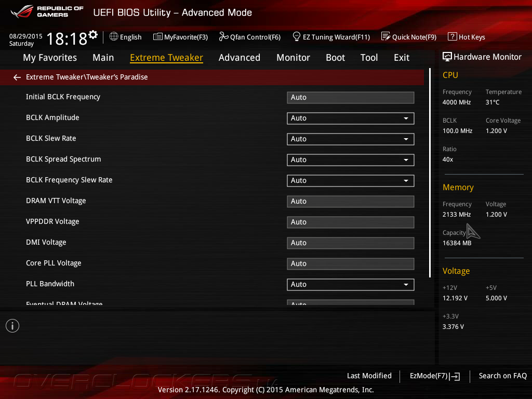The width and height of the screenshot is (532, 399).
Task: Select the Initial BCLK Frequency label
Action: [63, 97]
